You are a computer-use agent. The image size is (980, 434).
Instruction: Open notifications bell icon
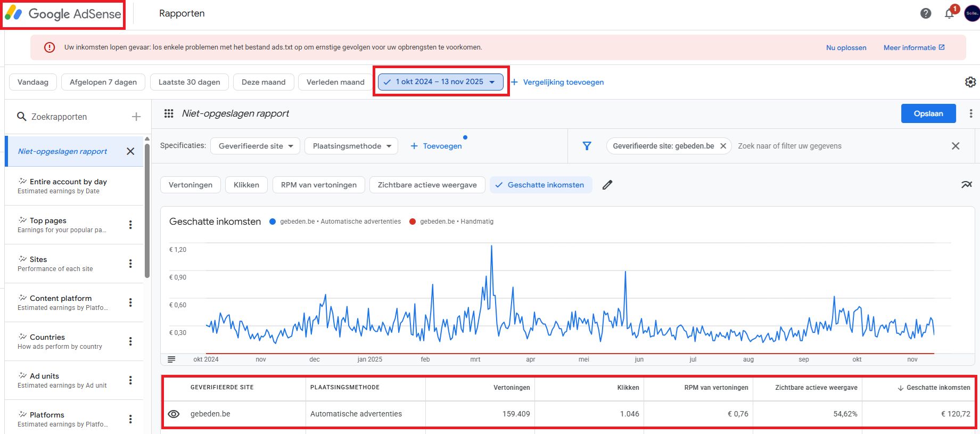point(949,14)
